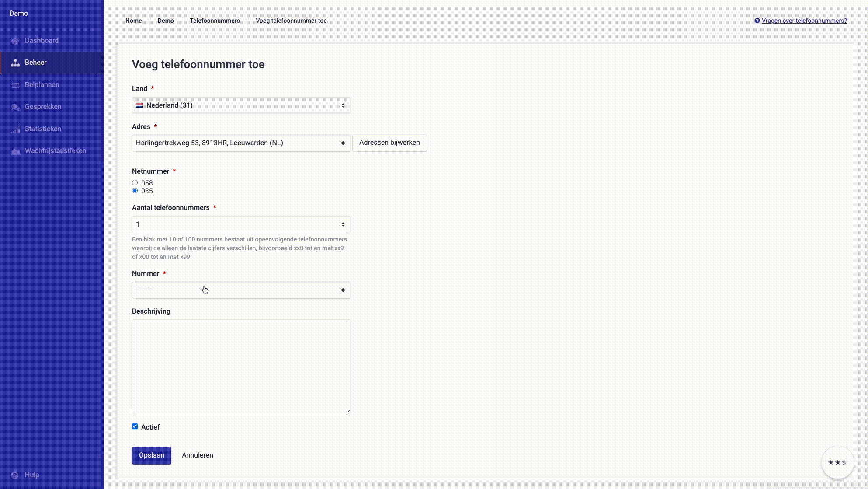Expand the Aantal telefoonnummers dropdown
Screen dimensions: 868x489
pos(241,224)
